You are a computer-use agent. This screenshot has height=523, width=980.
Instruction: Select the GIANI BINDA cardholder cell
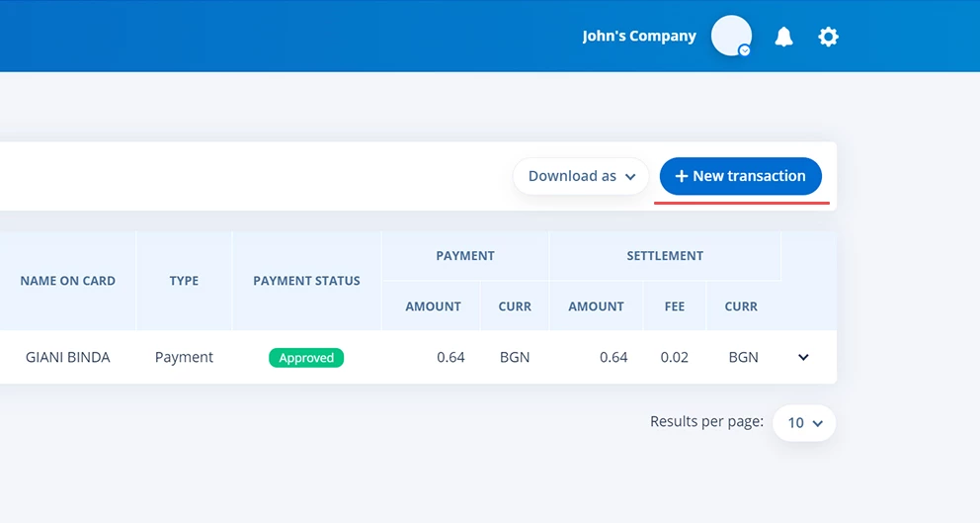click(67, 357)
